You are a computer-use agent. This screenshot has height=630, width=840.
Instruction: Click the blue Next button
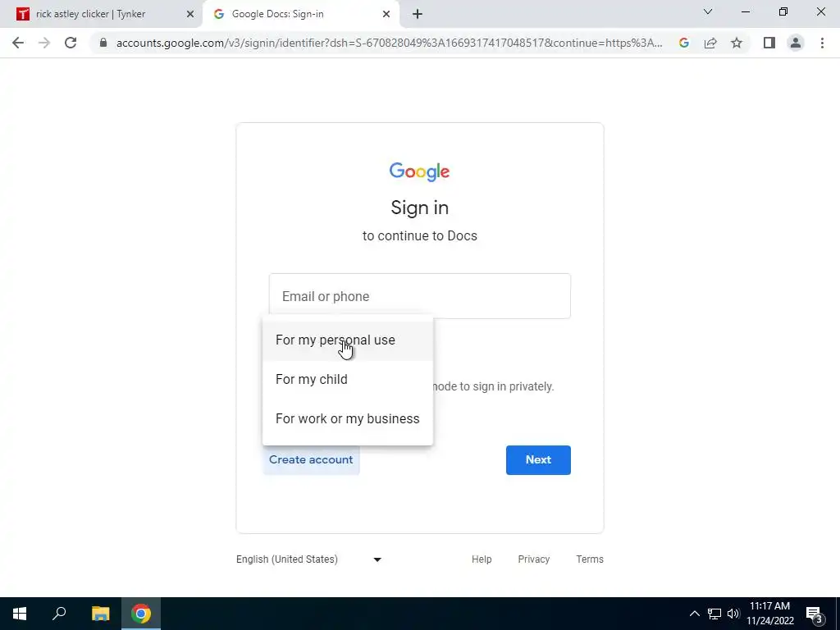[538, 460]
